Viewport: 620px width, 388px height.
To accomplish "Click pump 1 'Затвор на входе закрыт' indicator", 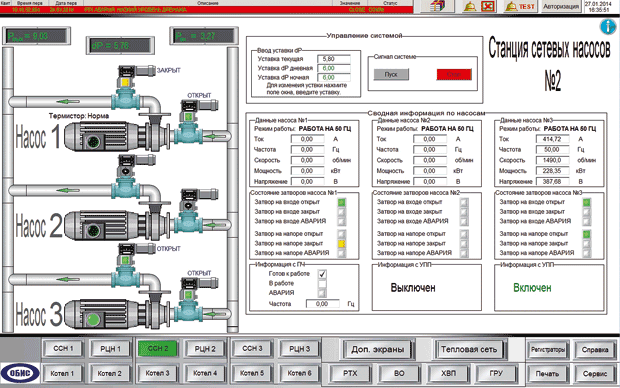I will click(342, 212).
